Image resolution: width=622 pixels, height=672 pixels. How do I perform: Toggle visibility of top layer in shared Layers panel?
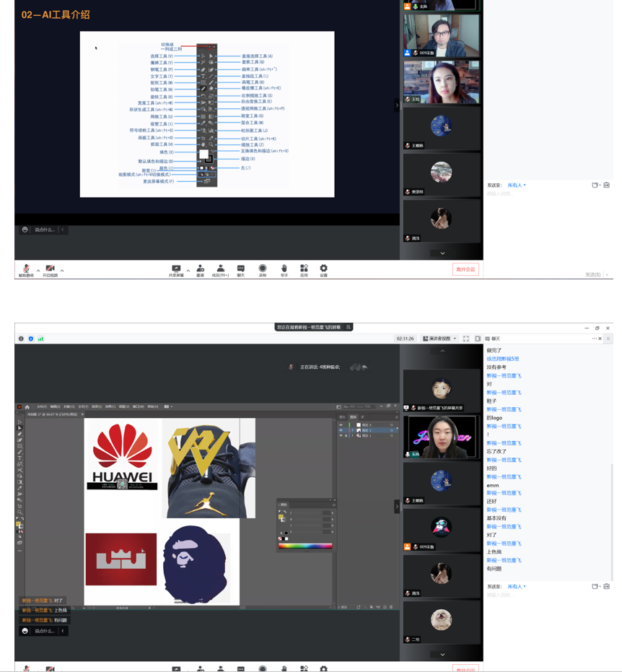click(341, 425)
